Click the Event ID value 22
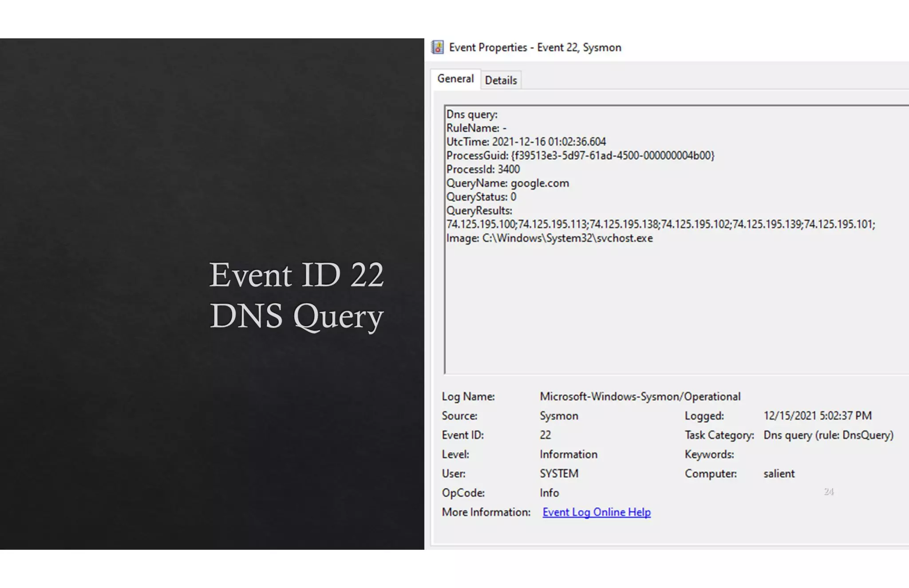Viewport: 909px width, 588px height. click(x=545, y=435)
